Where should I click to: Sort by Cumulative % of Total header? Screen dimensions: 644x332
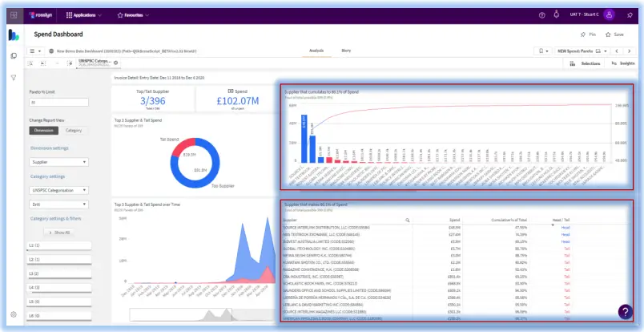pyautogui.click(x=509, y=220)
